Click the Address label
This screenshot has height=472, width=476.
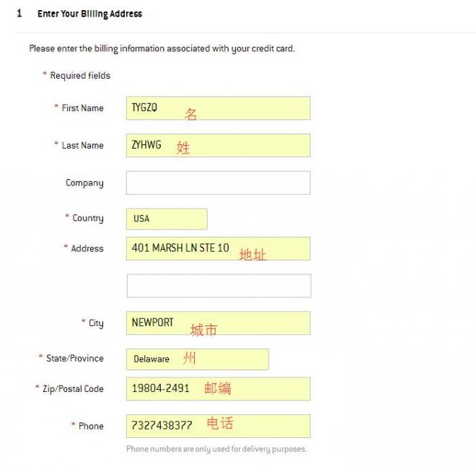(x=87, y=249)
